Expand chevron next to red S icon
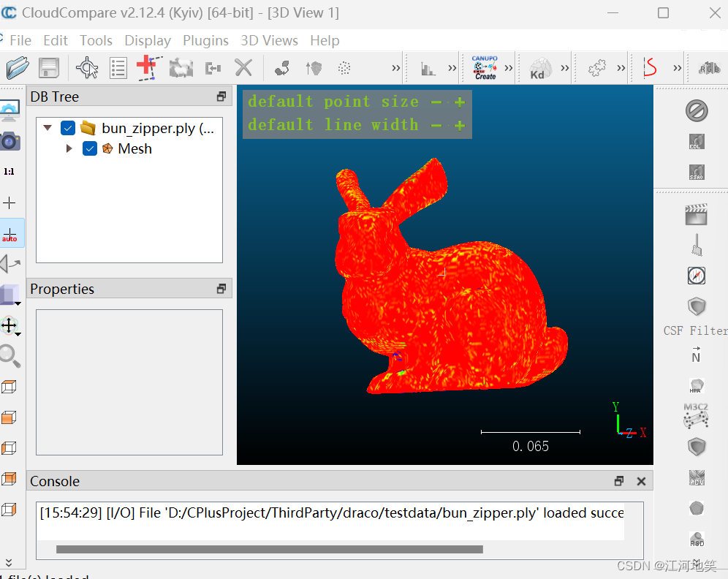This screenshot has width=728, height=579. 678,68
